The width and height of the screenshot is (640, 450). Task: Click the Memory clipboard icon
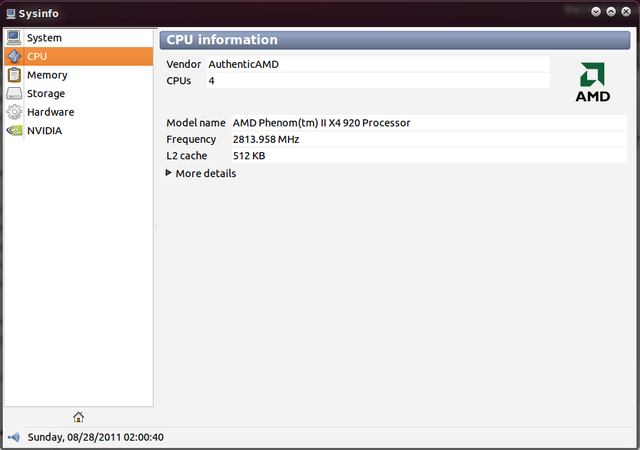point(14,75)
